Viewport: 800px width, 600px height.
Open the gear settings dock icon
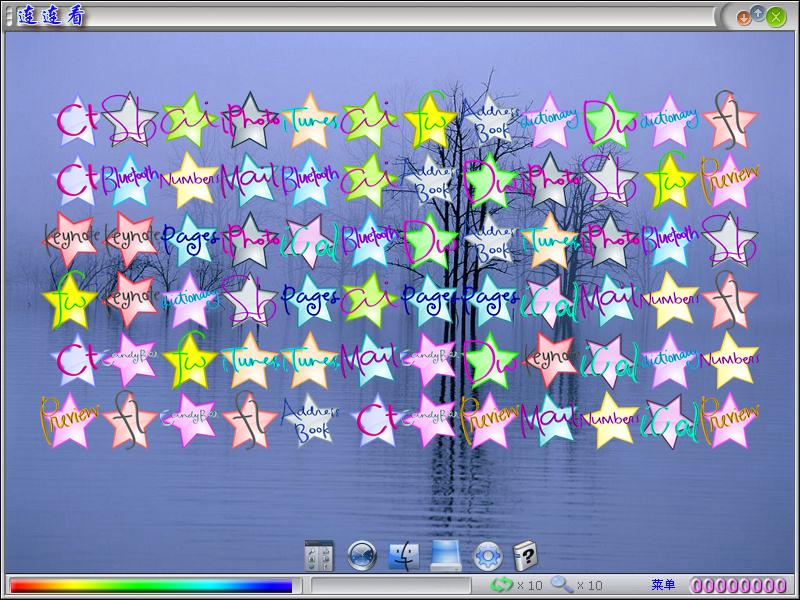[x=488, y=556]
